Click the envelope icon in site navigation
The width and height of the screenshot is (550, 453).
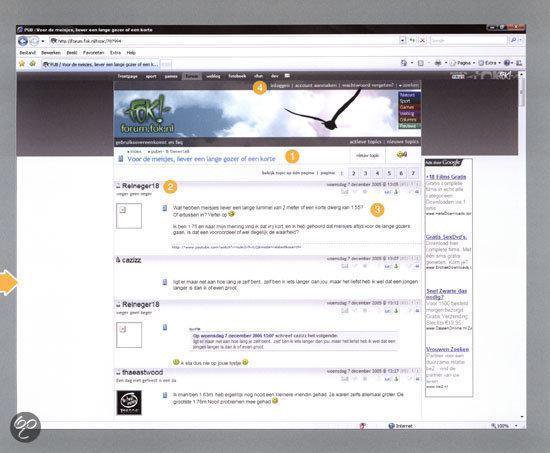click(287, 76)
